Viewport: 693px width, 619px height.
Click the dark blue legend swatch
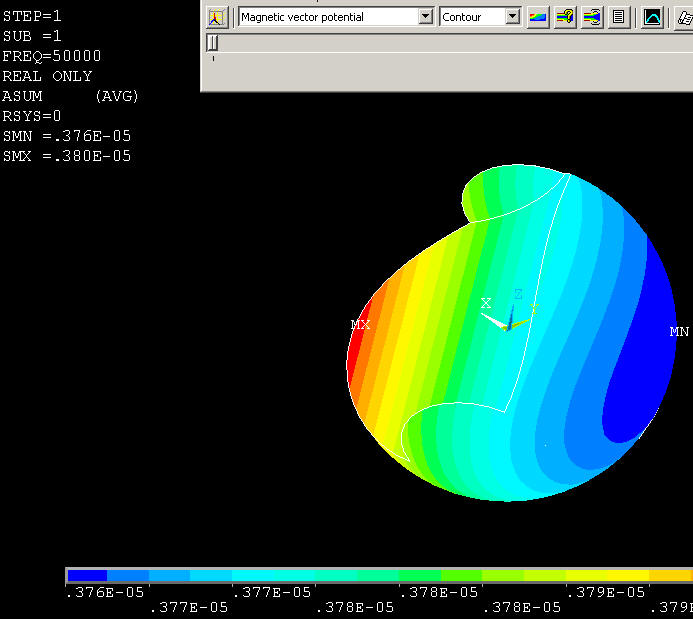click(x=87, y=576)
